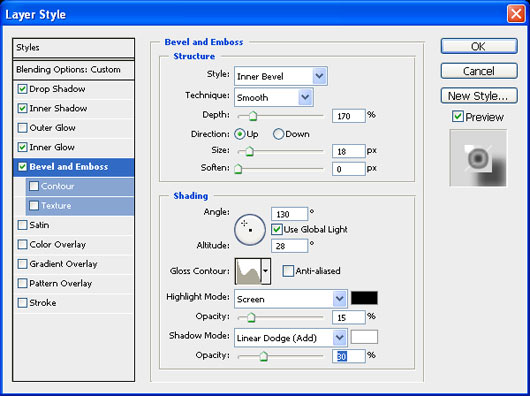Click the Soften slider handle
Image resolution: width=530 pixels, height=396 pixels.
tap(238, 169)
